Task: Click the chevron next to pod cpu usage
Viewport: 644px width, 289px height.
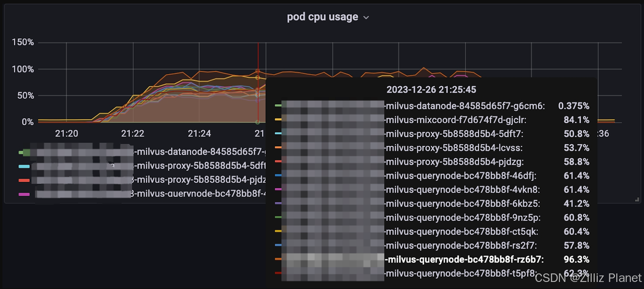Action: click(366, 18)
